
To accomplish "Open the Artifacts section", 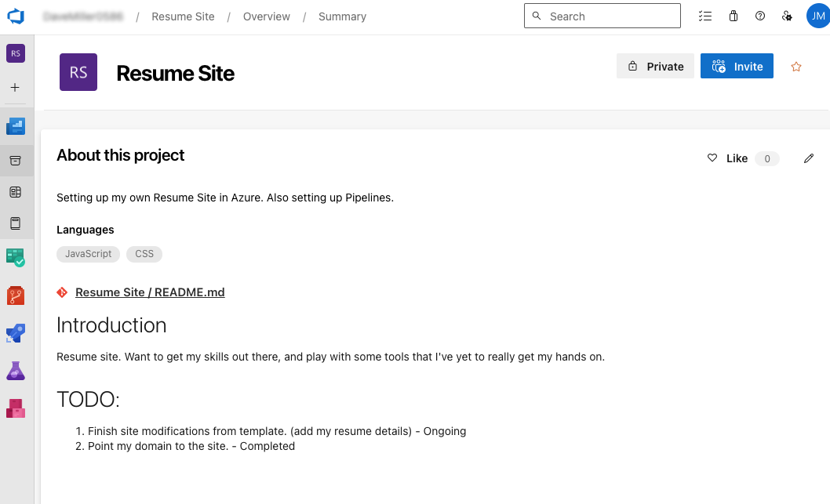I will click(16, 408).
